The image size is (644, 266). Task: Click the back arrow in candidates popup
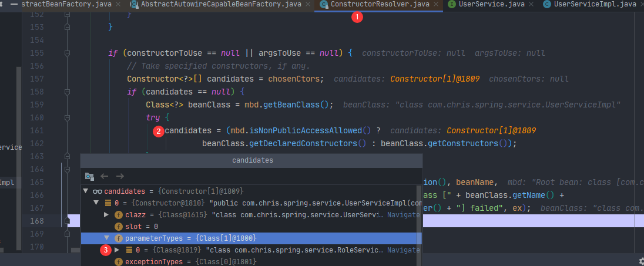(105, 176)
